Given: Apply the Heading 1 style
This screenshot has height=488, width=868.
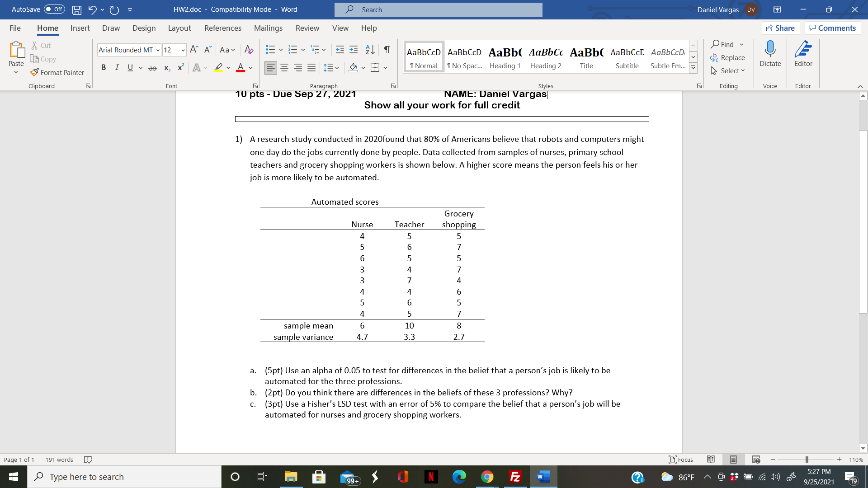Looking at the screenshot, I should pyautogui.click(x=505, y=56).
